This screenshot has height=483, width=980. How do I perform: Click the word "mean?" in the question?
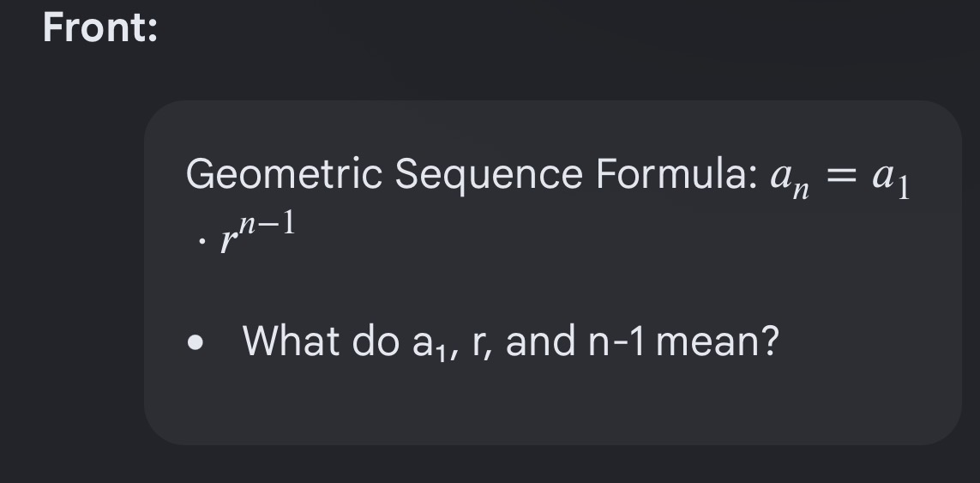coord(718,342)
